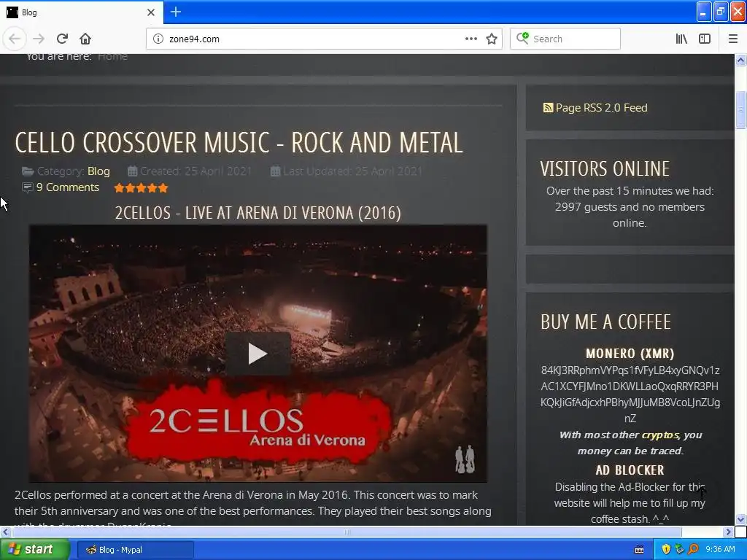Open the Page RSS 2.0 Feed link
This screenshot has height=560, width=747.
pyautogui.click(x=601, y=108)
